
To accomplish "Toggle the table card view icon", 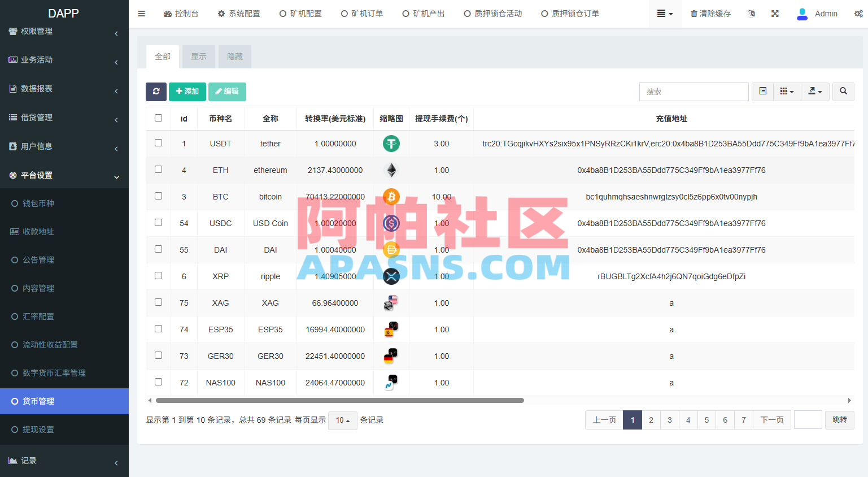I will [762, 92].
